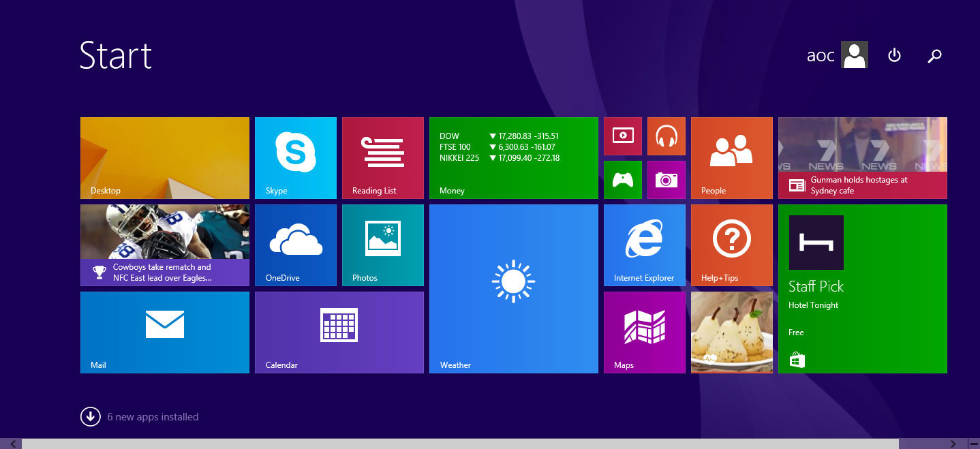Open the news tile about Sydney cafe
Viewport: 980px width, 449px height.
tap(863, 158)
